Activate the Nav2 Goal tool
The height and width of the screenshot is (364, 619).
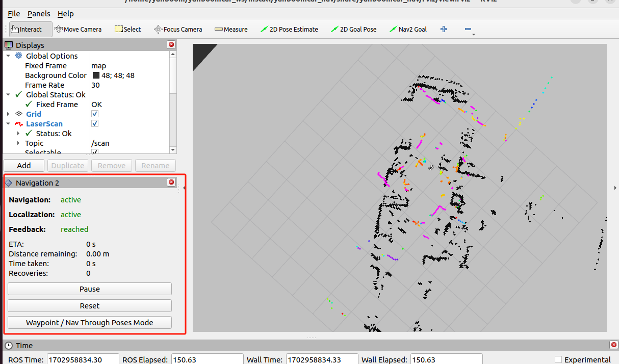click(x=408, y=29)
